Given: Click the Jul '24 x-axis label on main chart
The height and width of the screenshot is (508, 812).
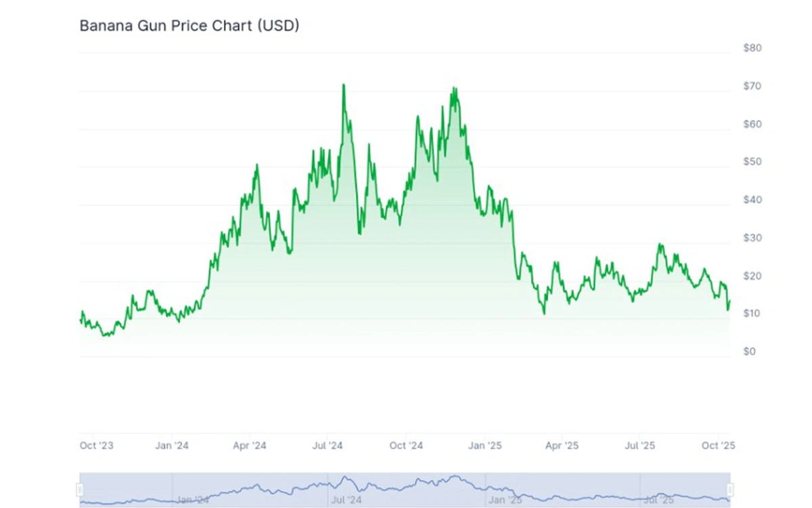Looking at the screenshot, I should [328, 446].
